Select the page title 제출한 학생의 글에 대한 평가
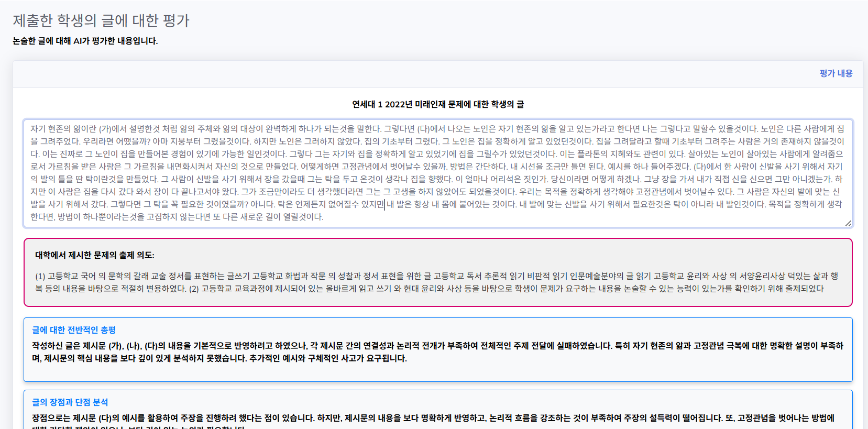The image size is (868, 429). (101, 20)
